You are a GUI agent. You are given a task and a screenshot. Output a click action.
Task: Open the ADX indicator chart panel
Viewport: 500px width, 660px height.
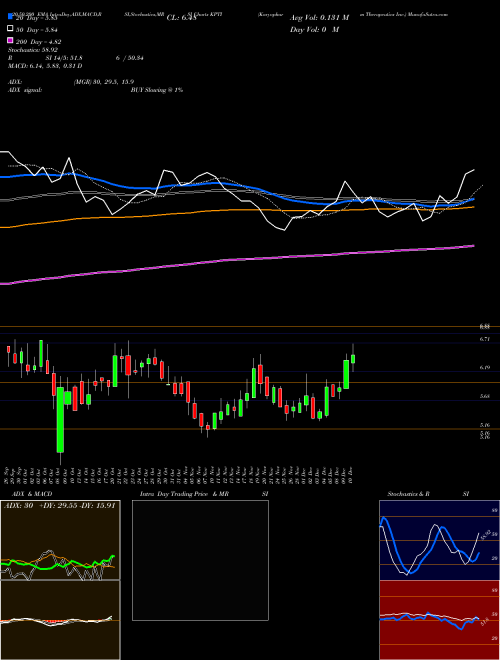click(x=60, y=540)
